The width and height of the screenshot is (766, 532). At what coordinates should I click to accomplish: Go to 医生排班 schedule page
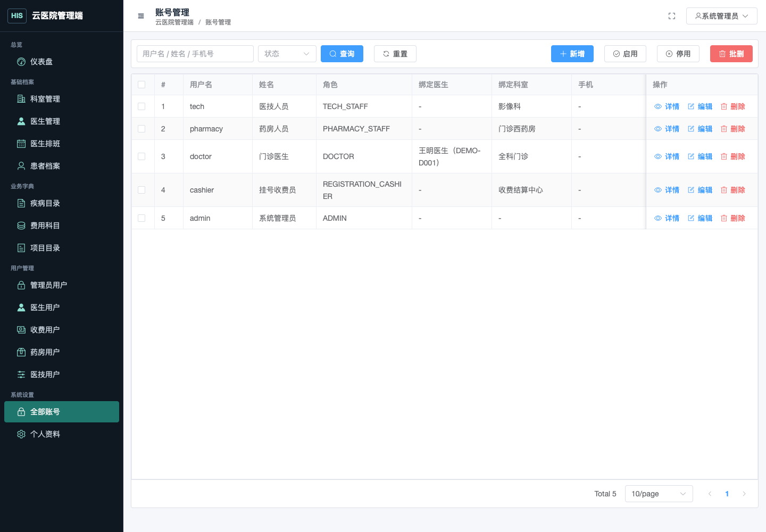[x=62, y=144]
